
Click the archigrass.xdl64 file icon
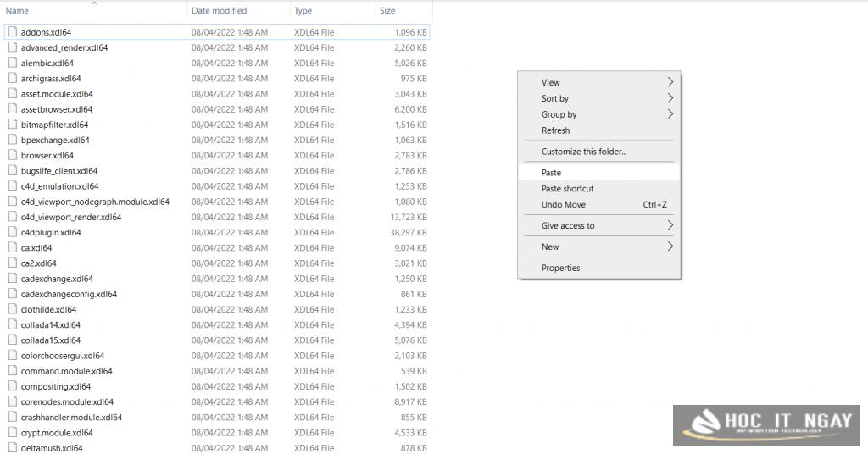click(12, 79)
